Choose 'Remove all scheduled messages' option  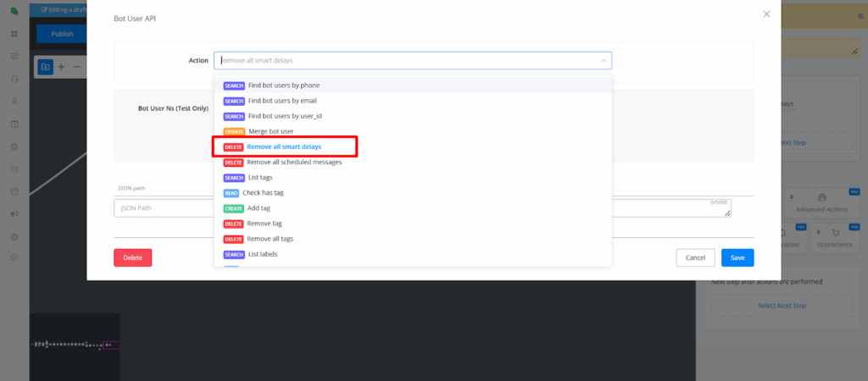coord(293,162)
